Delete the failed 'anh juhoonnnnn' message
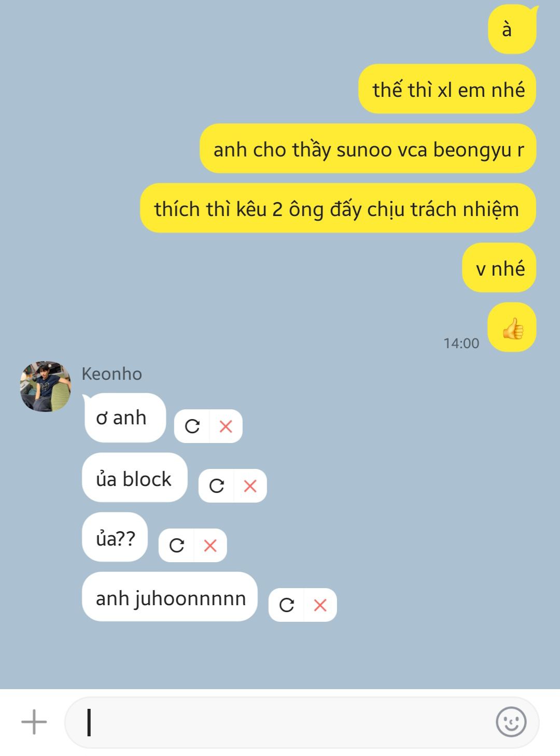 [x=320, y=605]
